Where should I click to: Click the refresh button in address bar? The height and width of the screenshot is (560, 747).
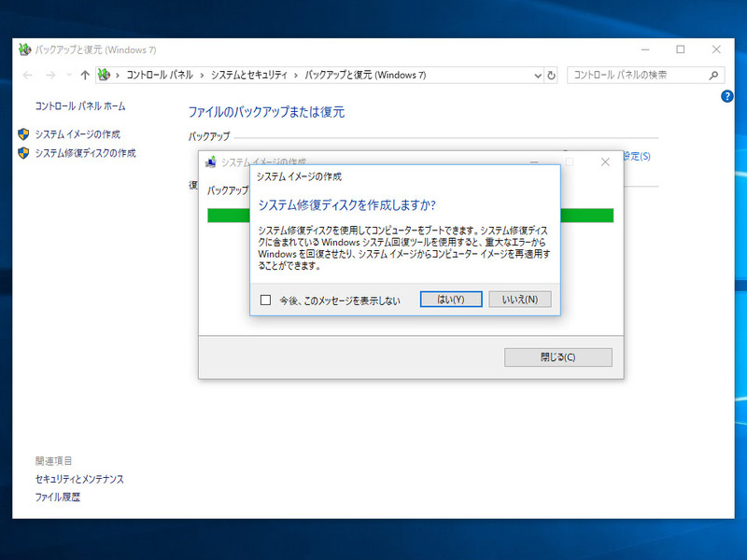pyautogui.click(x=551, y=76)
